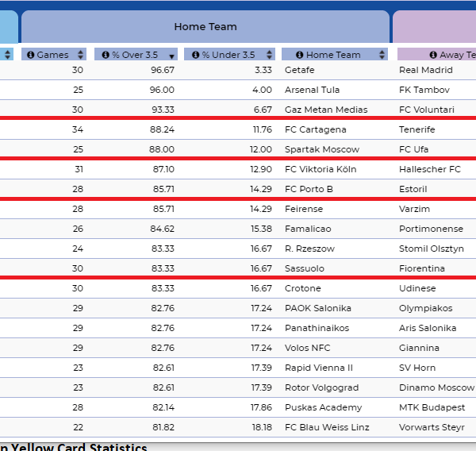
Task: Click the Hallescher FC away team
Action: (x=430, y=169)
